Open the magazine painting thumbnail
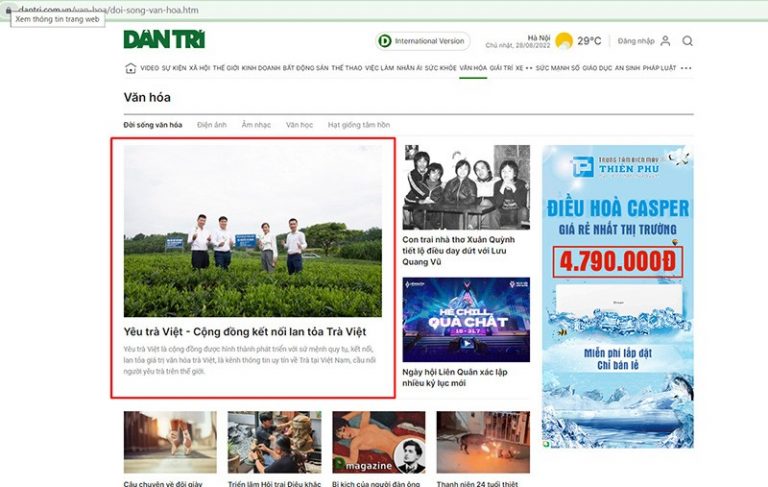 point(379,442)
